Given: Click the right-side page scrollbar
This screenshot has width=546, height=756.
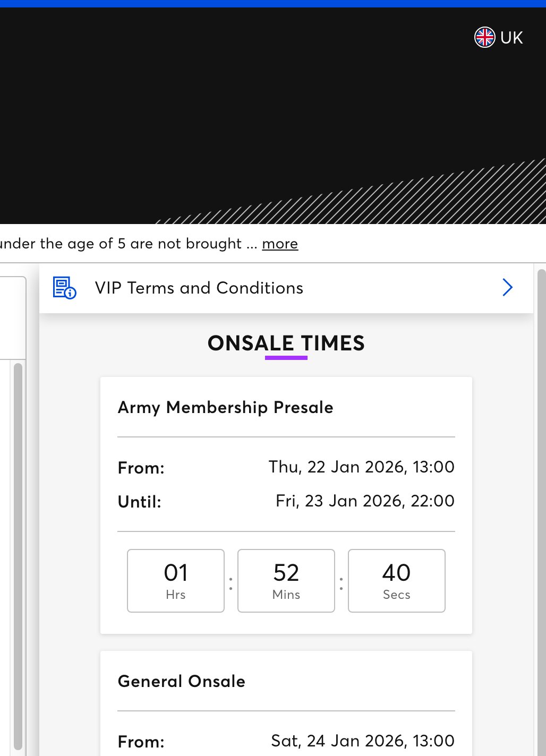Looking at the screenshot, I should (541, 510).
